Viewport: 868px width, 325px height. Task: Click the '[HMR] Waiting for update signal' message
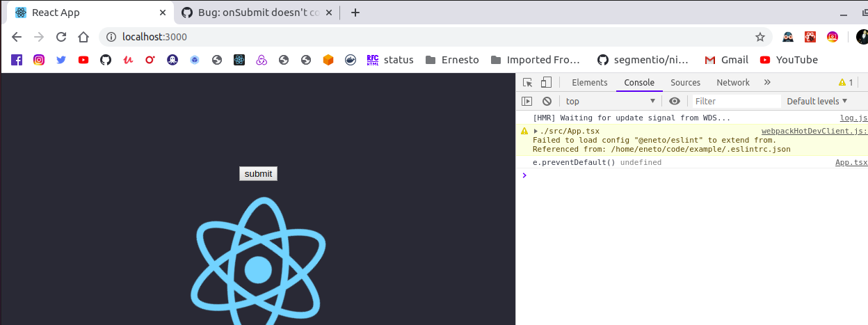click(631, 118)
